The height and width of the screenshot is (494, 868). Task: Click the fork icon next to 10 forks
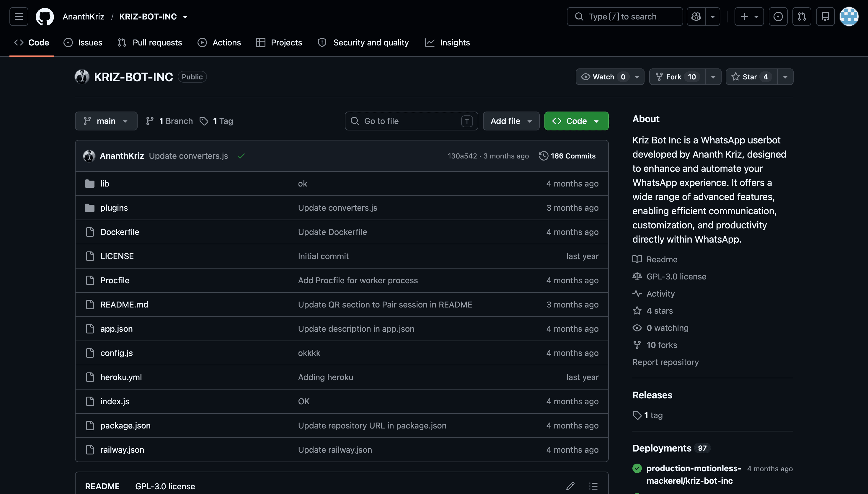tap(637, 345)
